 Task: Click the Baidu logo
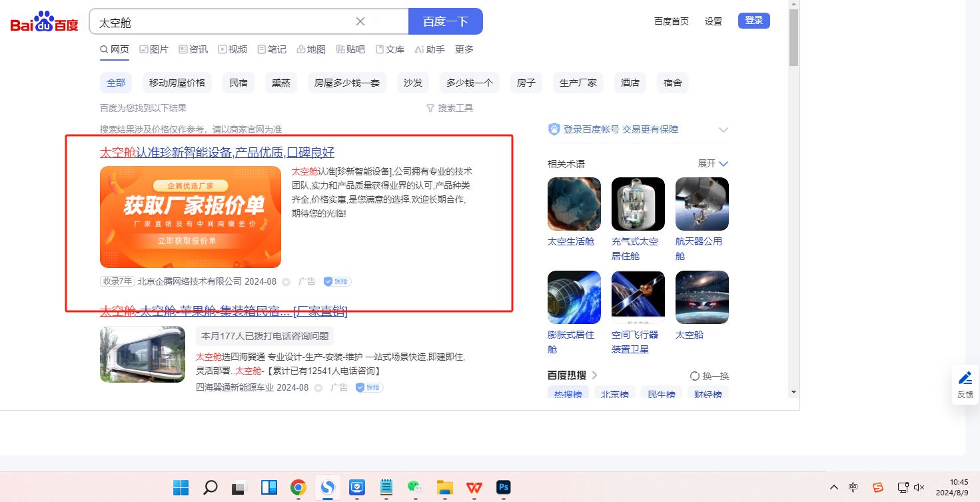pyautogui.click(x=44, y=22)
